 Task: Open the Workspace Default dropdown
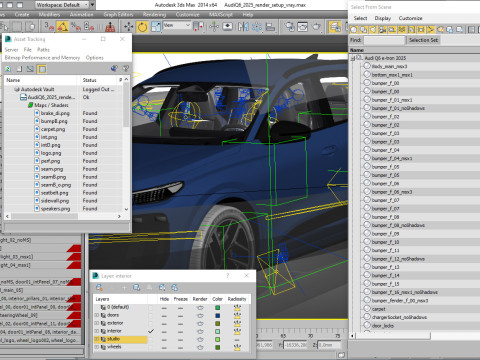point(62,5)
